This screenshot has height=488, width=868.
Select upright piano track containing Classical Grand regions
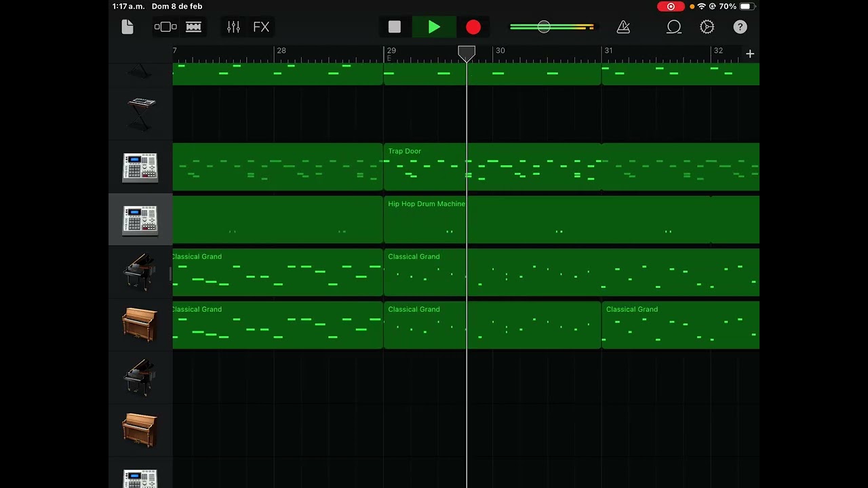140,325
